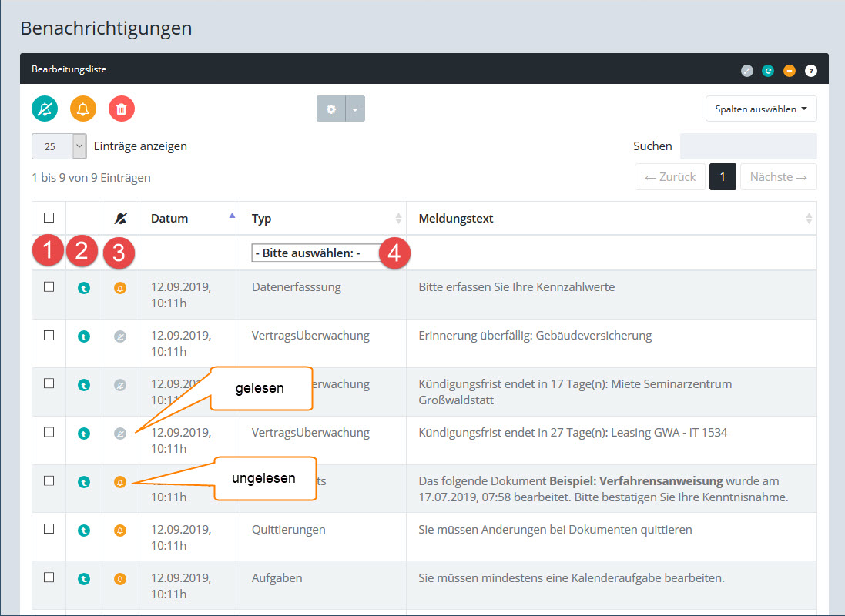Screen dimensions: 845x616
Task: Expand the 'Bitte auswählen' type filter
Action: click(316, 253)
